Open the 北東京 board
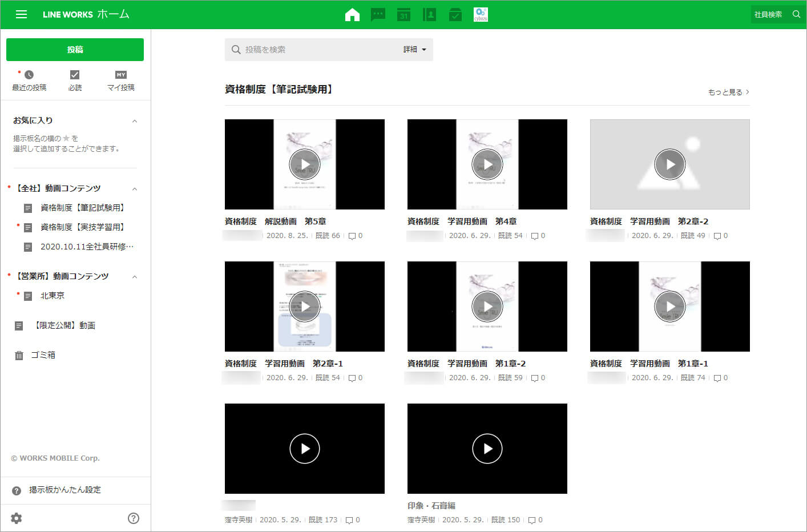The height and width of the screenshot is (532, 807). [53, 296]
